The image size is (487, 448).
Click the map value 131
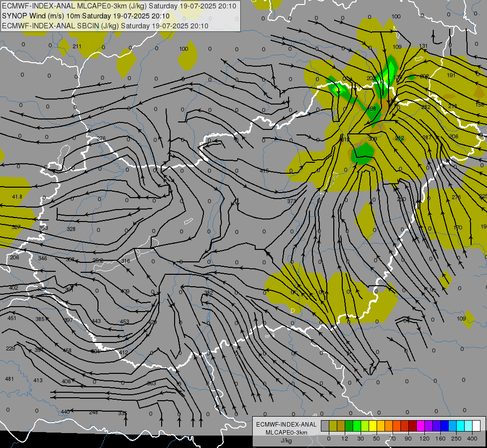423,46
